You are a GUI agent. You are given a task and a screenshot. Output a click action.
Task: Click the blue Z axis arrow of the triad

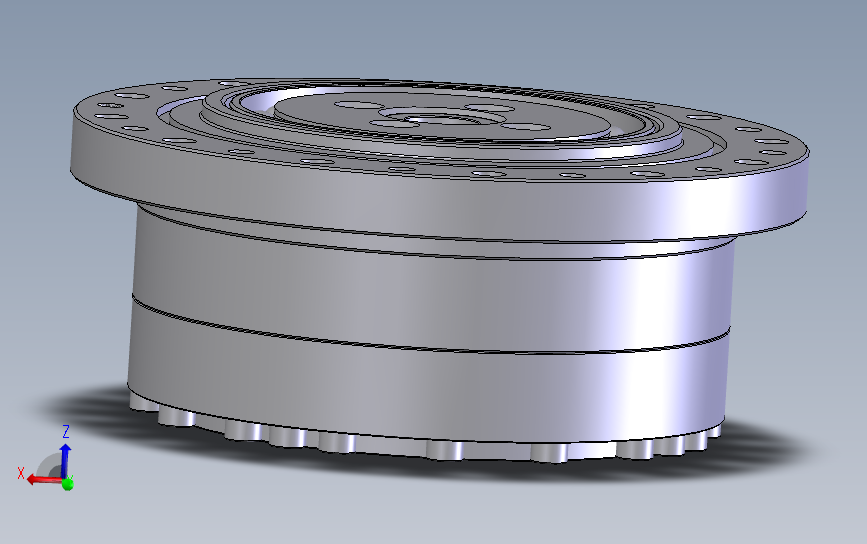(65, 459)
